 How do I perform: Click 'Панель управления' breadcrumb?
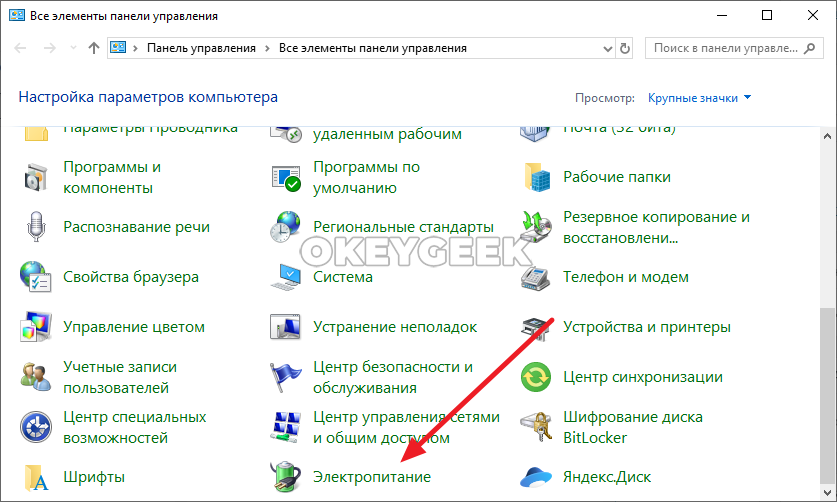point(201,48)
